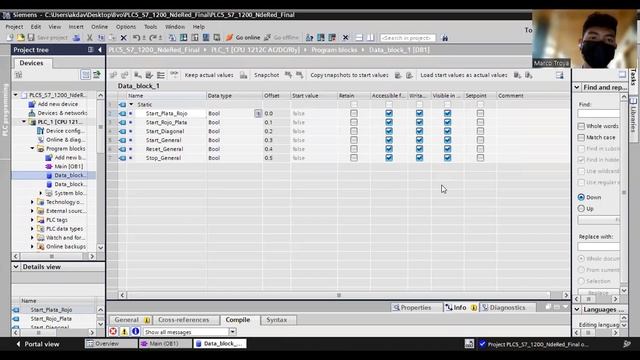Click the Go online button
The width and height of the screenshot is (640, 360).
(243, 38)
